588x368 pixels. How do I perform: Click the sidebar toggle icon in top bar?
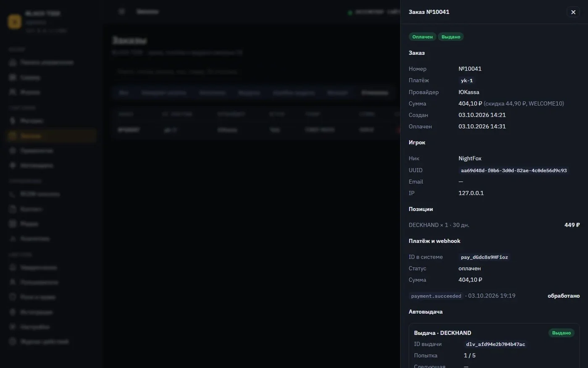click(x=122, y=11)
